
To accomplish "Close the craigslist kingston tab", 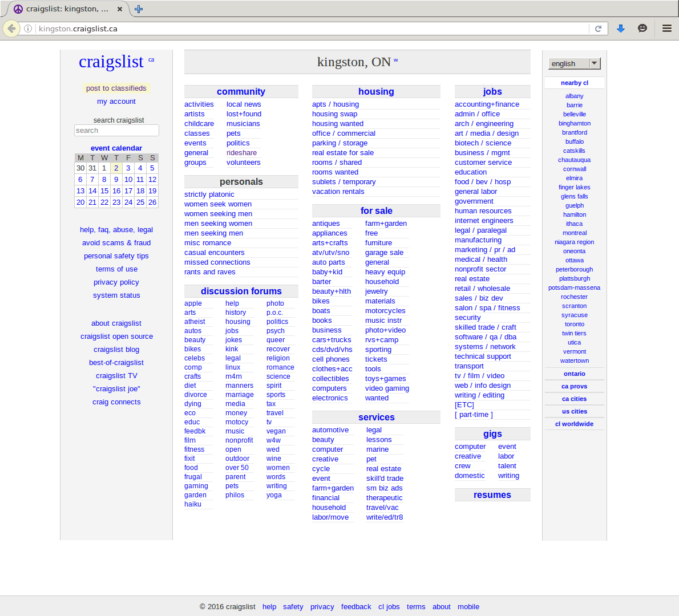I will coord(120,9).
